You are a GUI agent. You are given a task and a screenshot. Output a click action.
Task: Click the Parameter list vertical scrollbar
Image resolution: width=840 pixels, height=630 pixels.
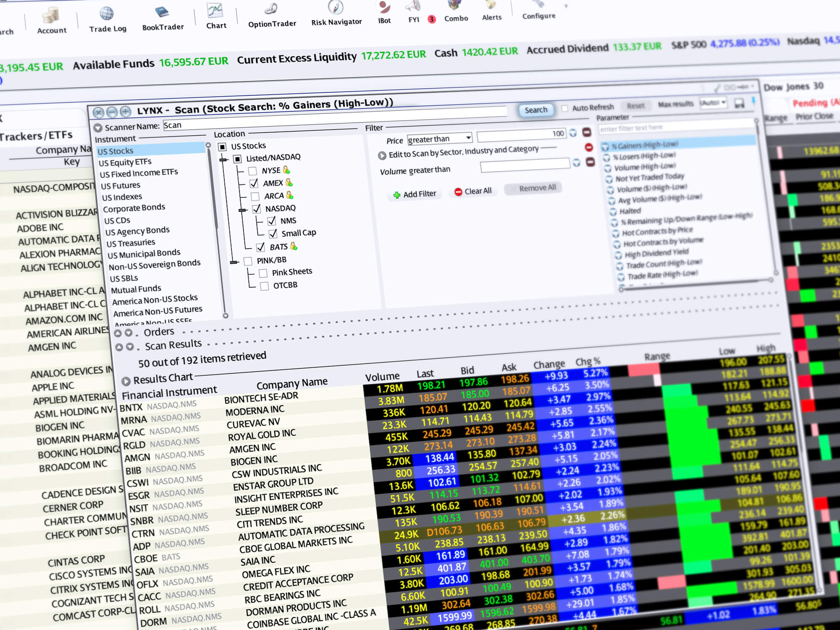pos(766,197)
